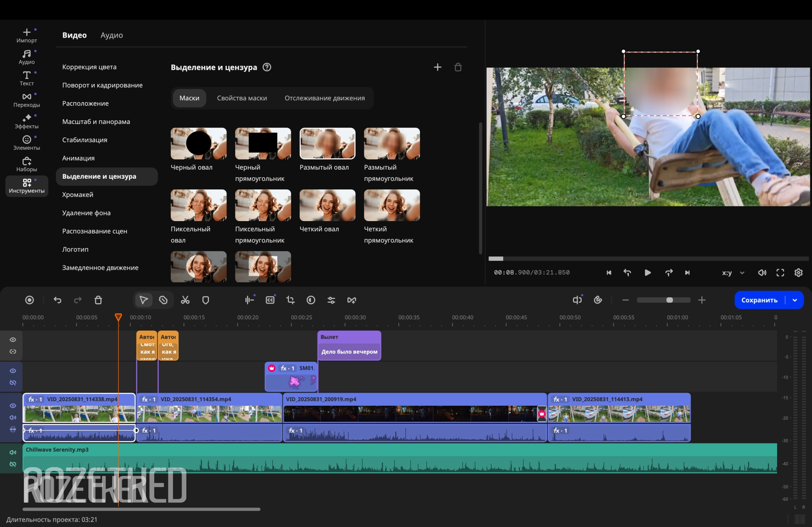Open the subtitles CC tool
The image size is (812, 527).
coord(270,300)
